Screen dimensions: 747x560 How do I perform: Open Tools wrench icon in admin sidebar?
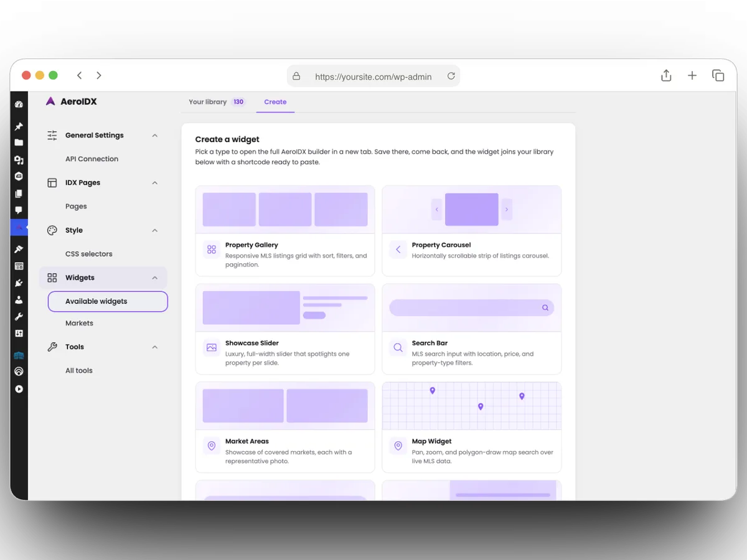19,317
